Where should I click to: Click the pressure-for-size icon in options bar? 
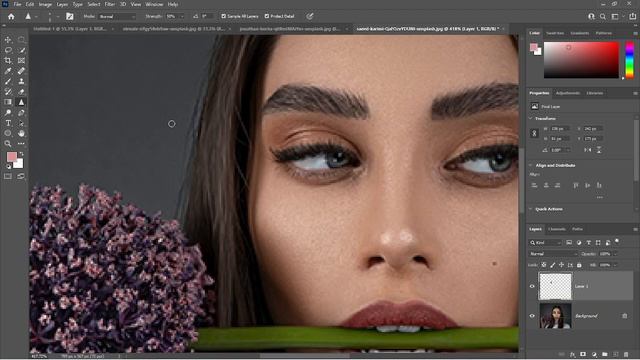click(x=310, y=16)
